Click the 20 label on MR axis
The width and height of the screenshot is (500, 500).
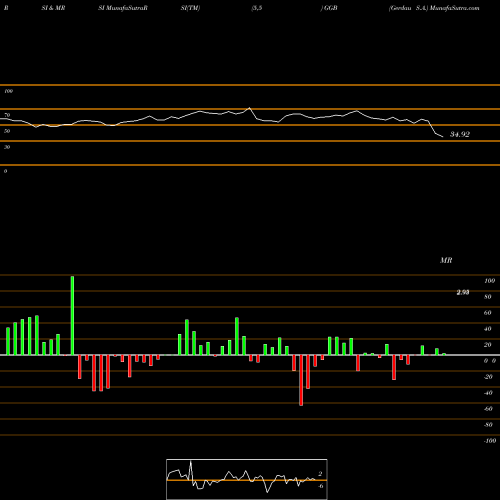coord(488,345)
